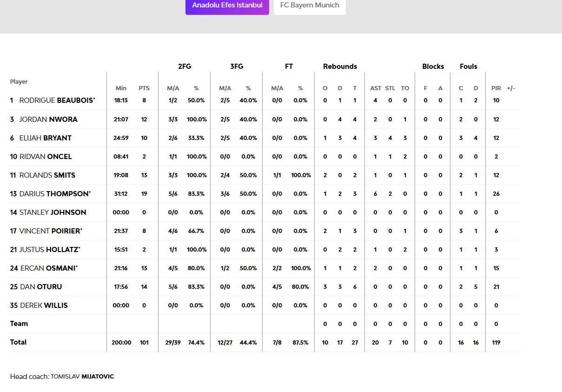Select Rodrigue Beaubois' minutes 18:13
Image resolution: width=562 pixels, height=392 pixels.
point(121,100)
